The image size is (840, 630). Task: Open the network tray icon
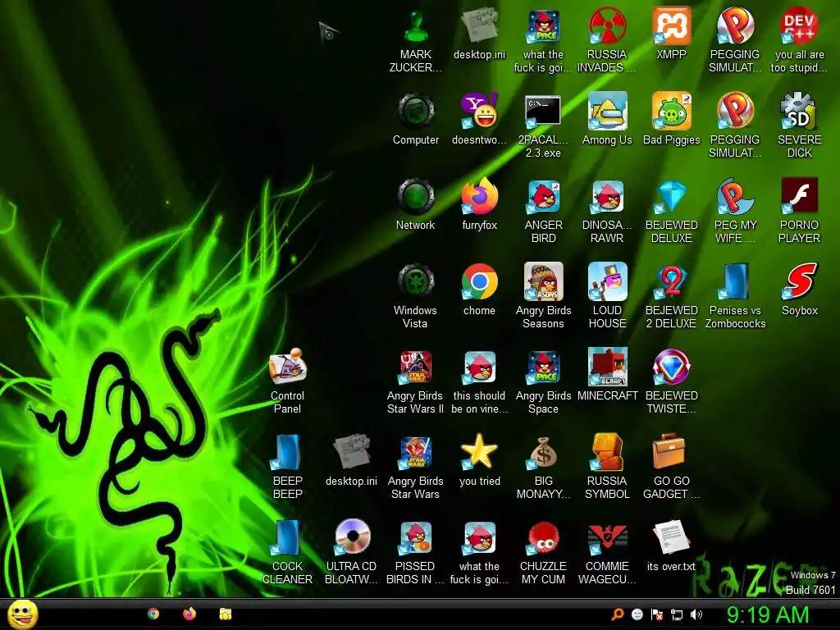(x=677, y=615)
